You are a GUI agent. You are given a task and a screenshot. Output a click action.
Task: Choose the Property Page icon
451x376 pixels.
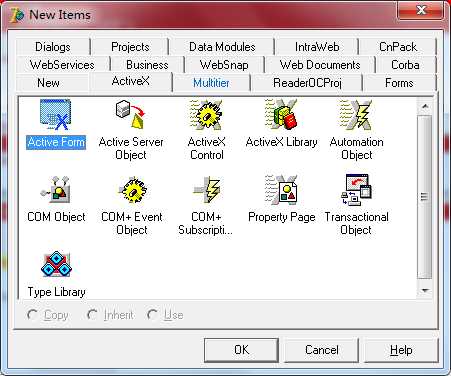tap(281, 190)
